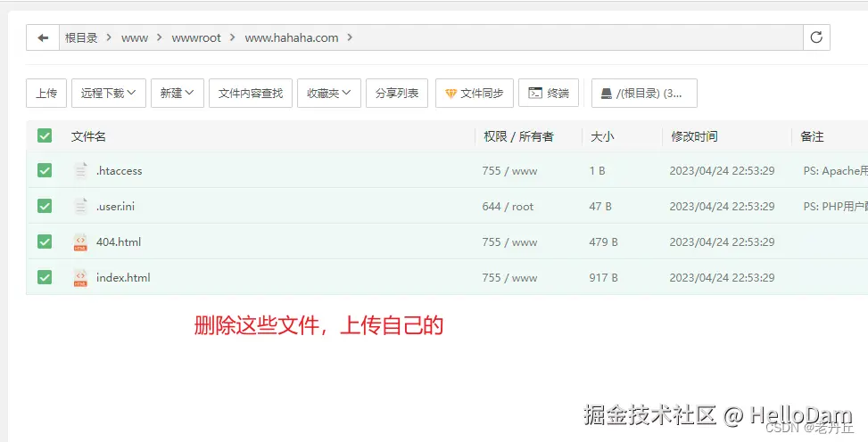The image size is (868, 442).
Task: Open the 404.html file name
Action: point(119,241)
